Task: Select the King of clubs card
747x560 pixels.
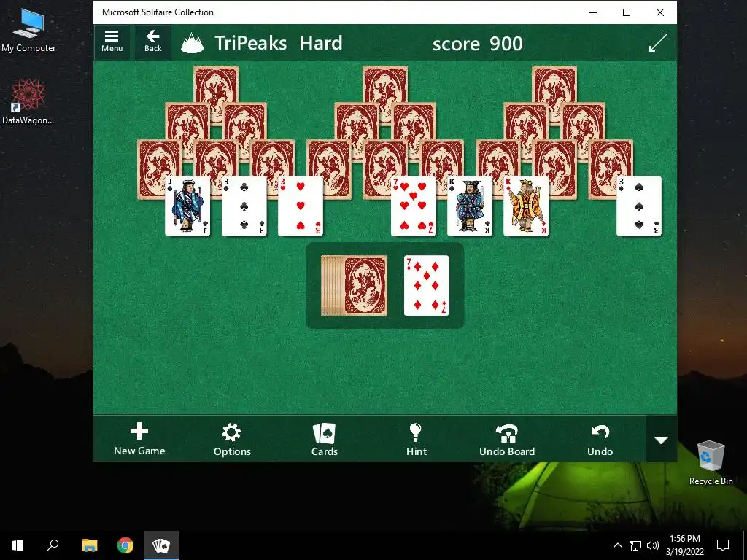Action: [469, 206]
